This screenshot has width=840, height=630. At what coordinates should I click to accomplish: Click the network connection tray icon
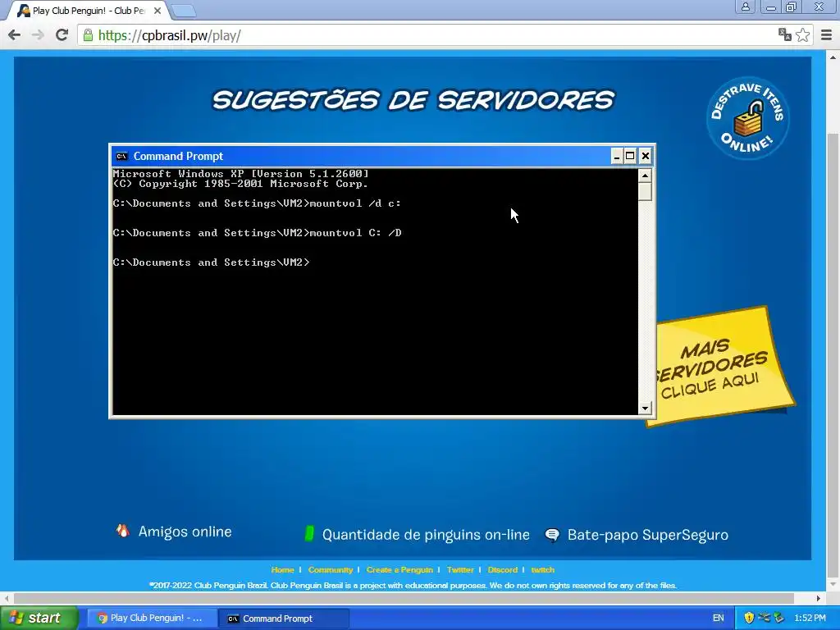(764, 618)
